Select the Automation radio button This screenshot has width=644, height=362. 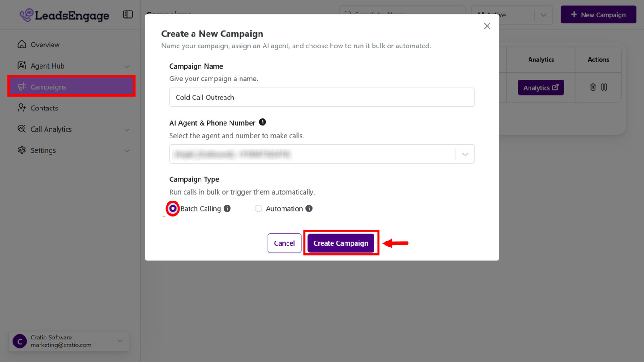click(x=259, y=208)
